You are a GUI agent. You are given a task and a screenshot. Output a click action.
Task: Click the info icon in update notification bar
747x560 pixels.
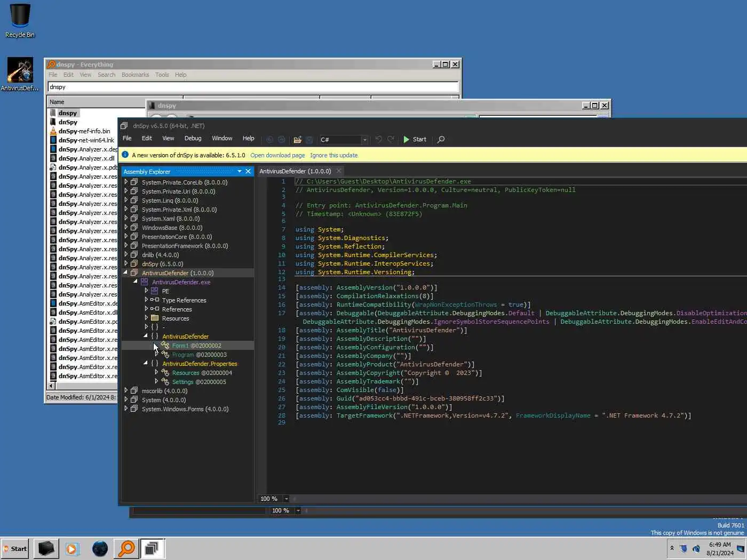[125, 155]
